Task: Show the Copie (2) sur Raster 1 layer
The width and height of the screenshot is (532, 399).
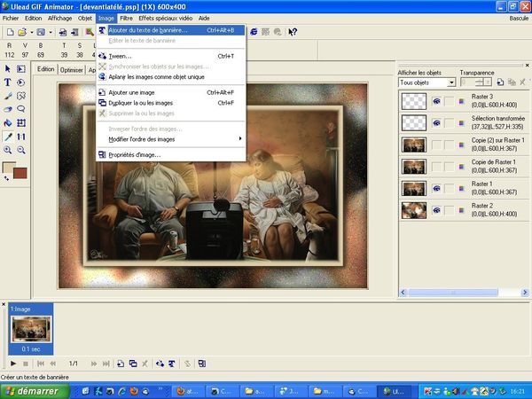Action: click(436, 145)
